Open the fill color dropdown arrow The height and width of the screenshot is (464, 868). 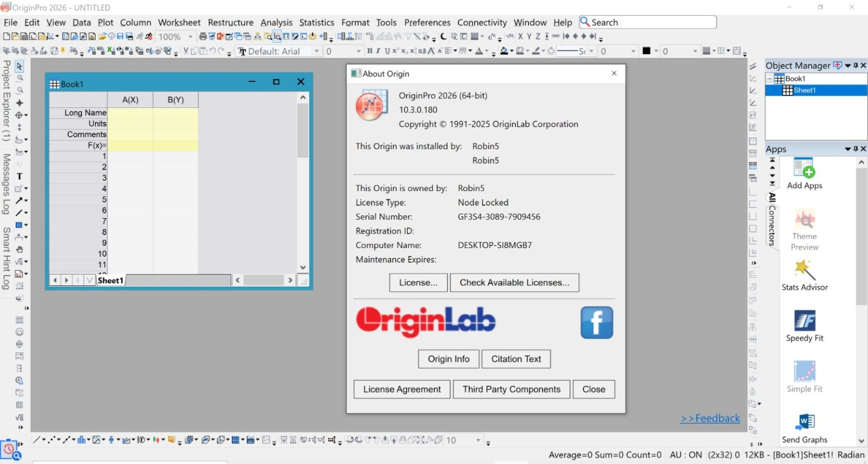point(511,51)
